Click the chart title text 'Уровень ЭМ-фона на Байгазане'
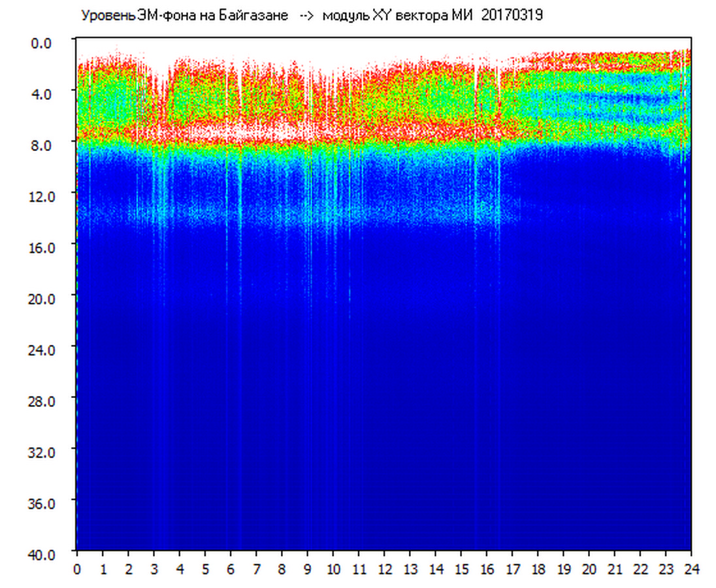The width and height of the screenshot is (716, 588). [x=184, y=16]
